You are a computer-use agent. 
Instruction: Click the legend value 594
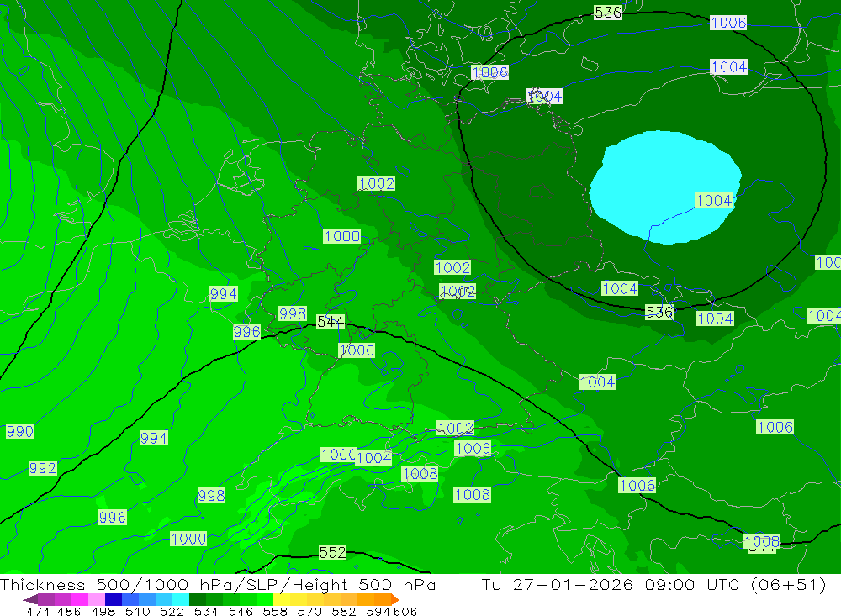pyautogui.click(x=378, y=612)
